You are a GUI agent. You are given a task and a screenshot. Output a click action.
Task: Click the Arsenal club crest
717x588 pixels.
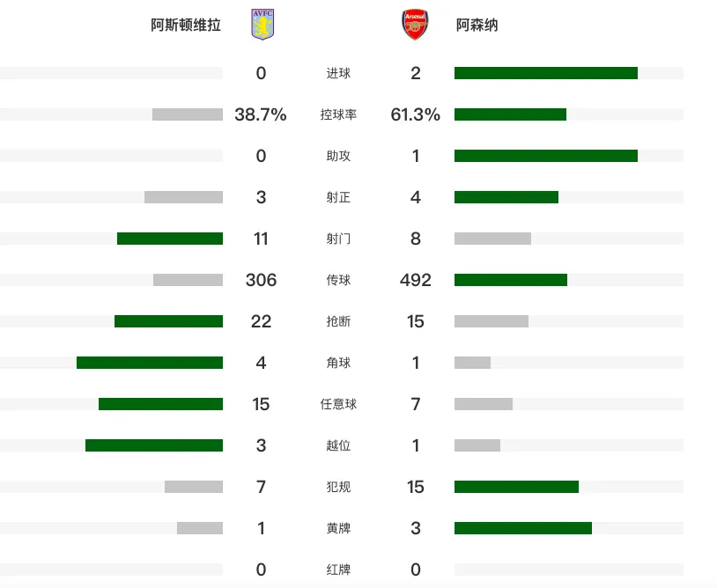point(415,25)
